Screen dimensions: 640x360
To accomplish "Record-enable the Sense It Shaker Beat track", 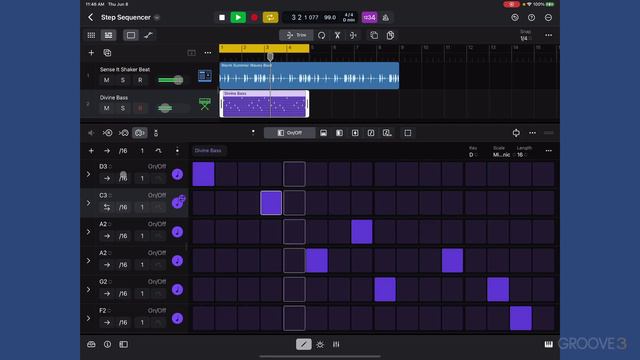I will [140, 80].
